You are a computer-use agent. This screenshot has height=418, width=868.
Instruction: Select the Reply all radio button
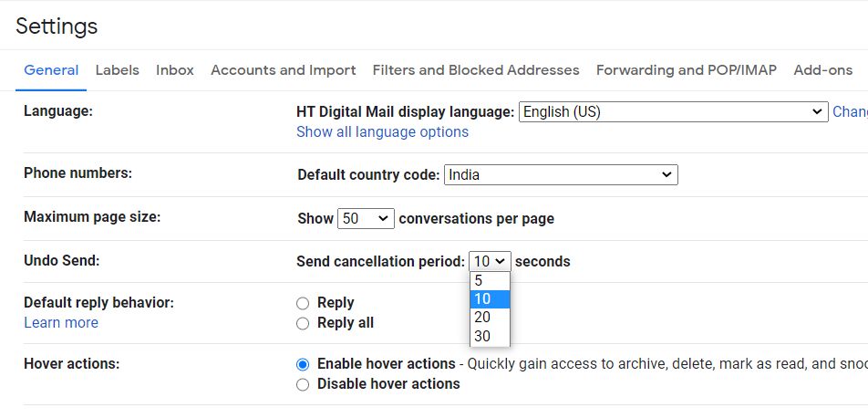tap(303, 324)
